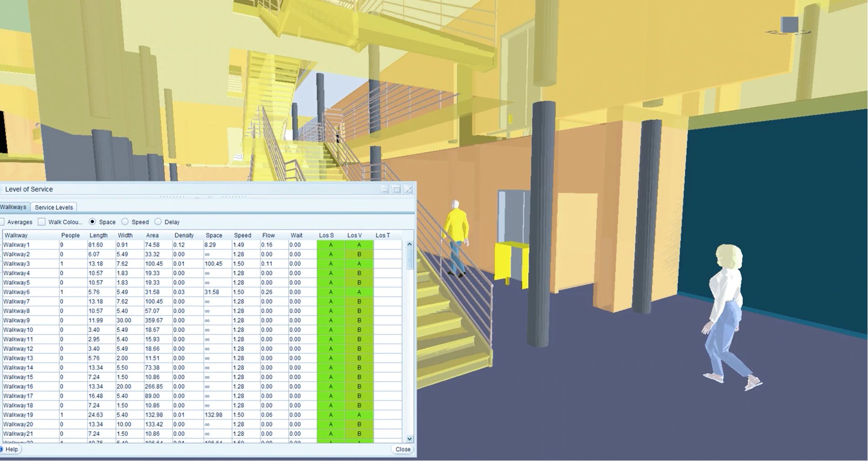Click the length value 24.63
The width and height of the screenshot is (868, 461).
tap(96, 415)
